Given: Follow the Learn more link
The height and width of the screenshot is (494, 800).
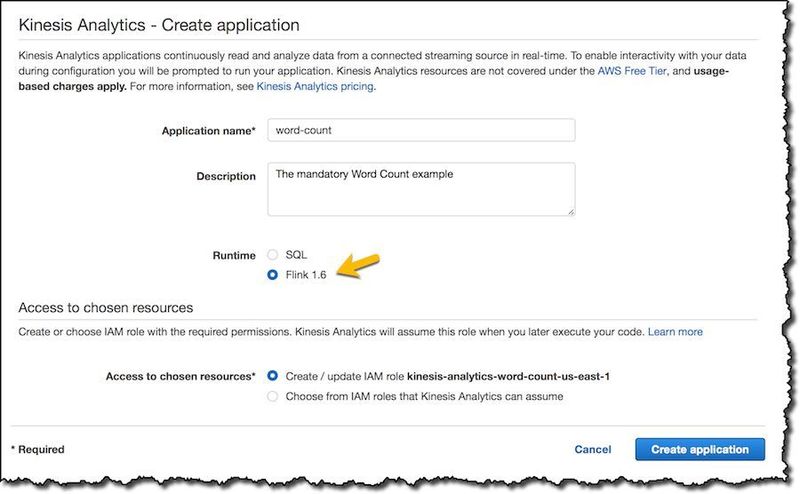Looking at the screenshot, I should pyautogui.click(x=675, y=332).
